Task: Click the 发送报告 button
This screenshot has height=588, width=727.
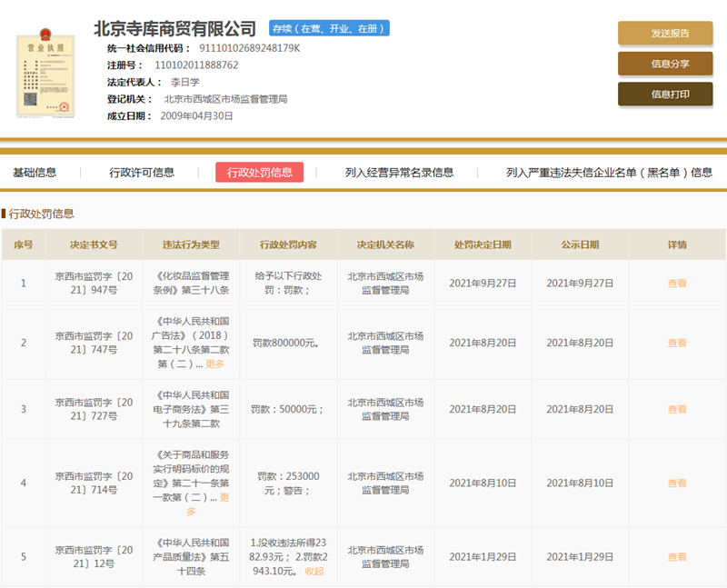Action: coord(665,33)
